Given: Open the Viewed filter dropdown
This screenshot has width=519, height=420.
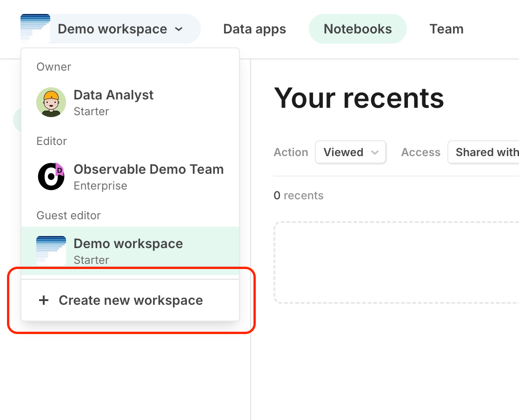Looking at the screenshot, I should [x=350, y=152].
